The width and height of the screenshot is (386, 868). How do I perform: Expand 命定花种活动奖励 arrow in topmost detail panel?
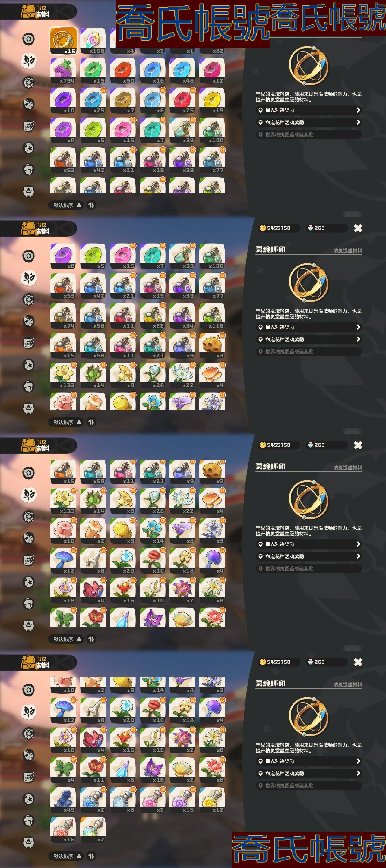click(x=358, y=122)
